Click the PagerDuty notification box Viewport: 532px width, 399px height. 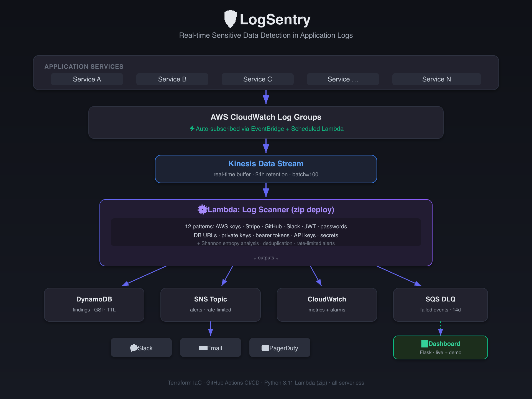point(280,347)
